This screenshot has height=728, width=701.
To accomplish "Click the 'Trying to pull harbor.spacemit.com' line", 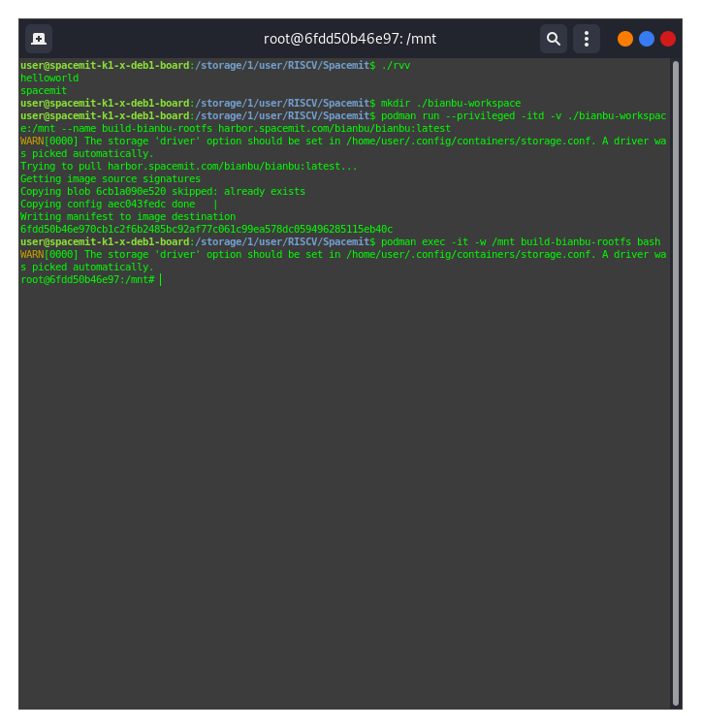I will click(189, 166).
